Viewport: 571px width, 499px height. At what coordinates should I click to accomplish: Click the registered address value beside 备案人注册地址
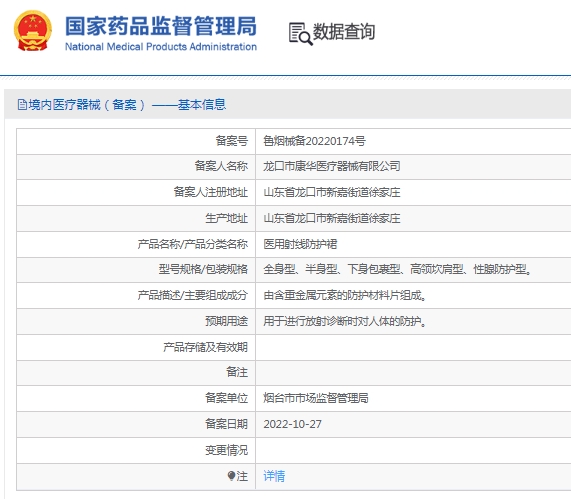[332, 192]
